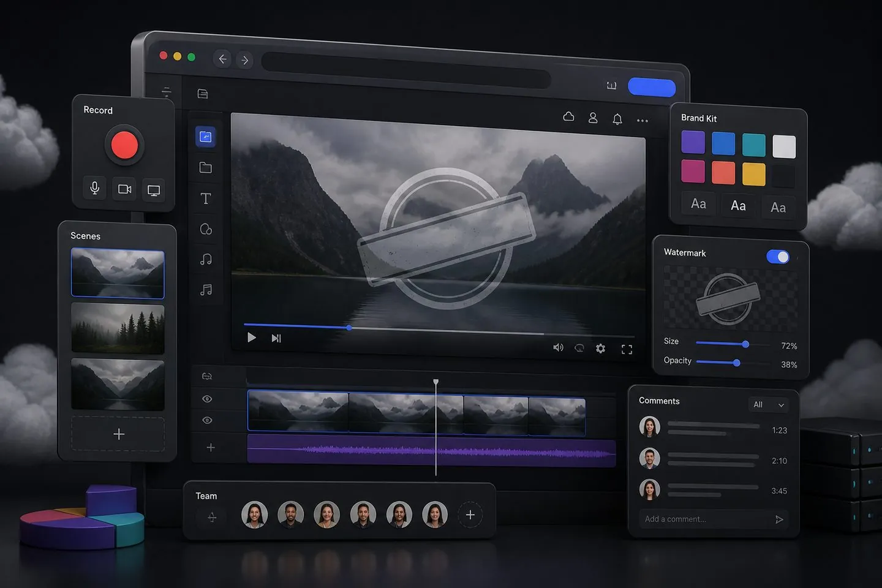Screen dimensions: 882x588
Task: Click the blue button in top bar
Action: coord(652,88)
